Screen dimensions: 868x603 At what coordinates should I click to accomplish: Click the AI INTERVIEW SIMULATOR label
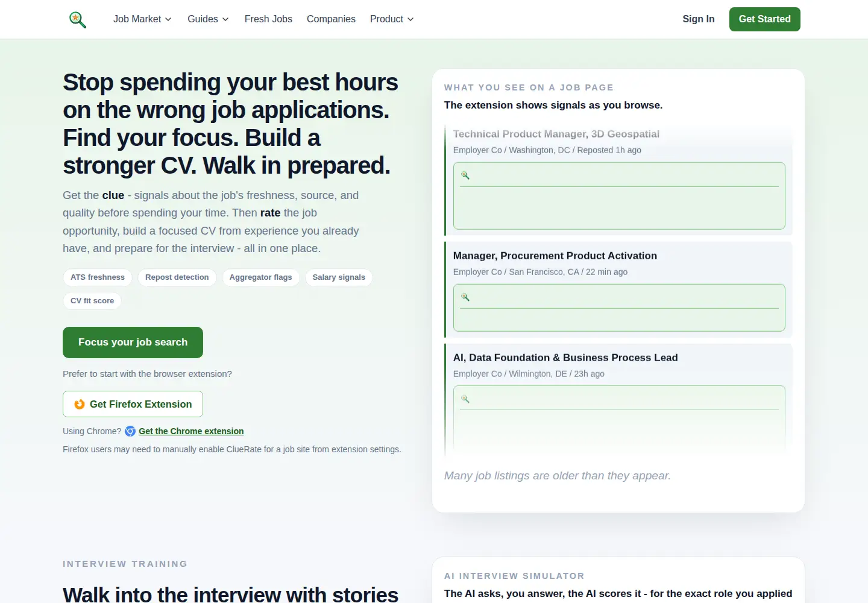(514, 576)
